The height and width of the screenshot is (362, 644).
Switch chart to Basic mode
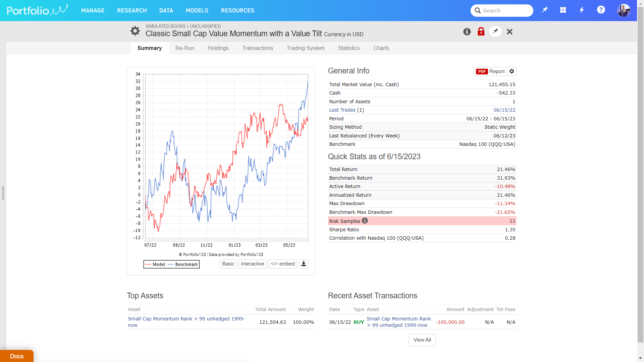pos(228,264)
